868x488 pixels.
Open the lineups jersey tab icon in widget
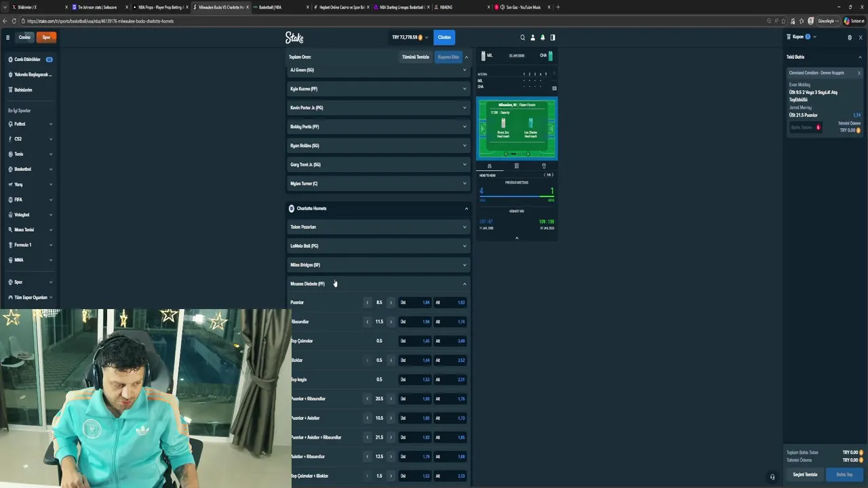[544, 166]
